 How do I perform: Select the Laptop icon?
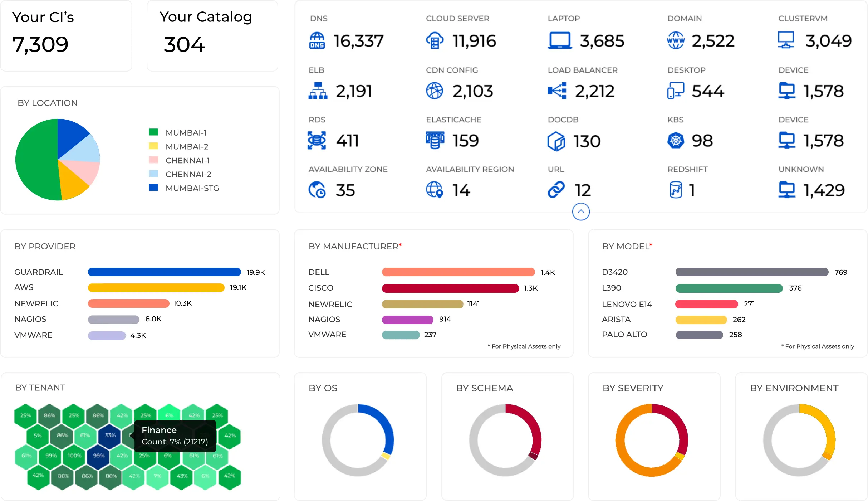click(560, 40)
